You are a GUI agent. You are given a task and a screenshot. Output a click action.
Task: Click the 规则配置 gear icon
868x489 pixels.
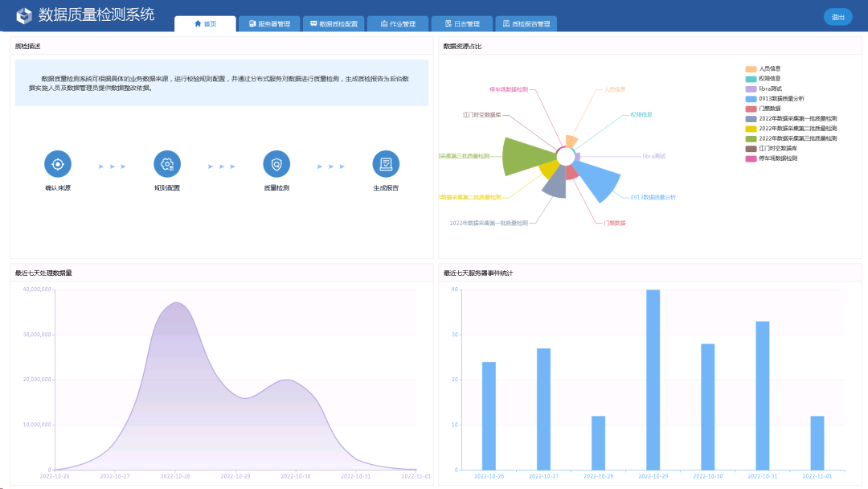click(167, 164)
